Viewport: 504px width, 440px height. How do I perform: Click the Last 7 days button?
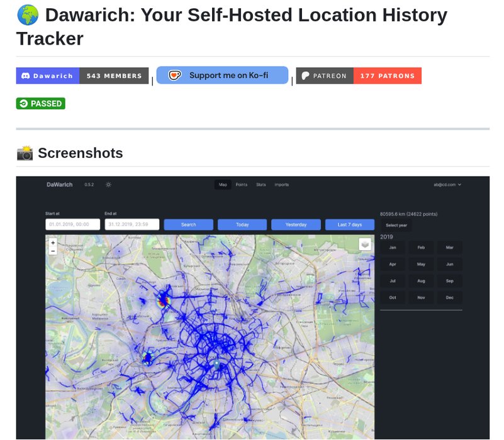coord(350,224)
